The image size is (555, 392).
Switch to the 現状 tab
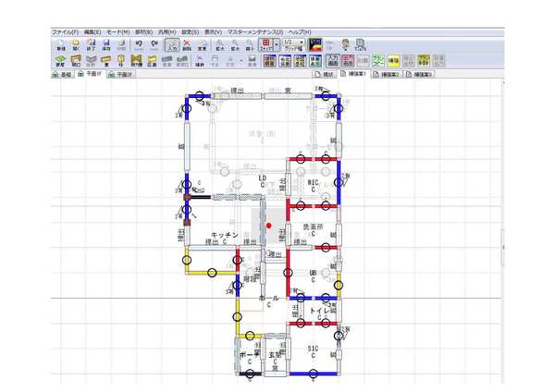(x=325, y=75)
